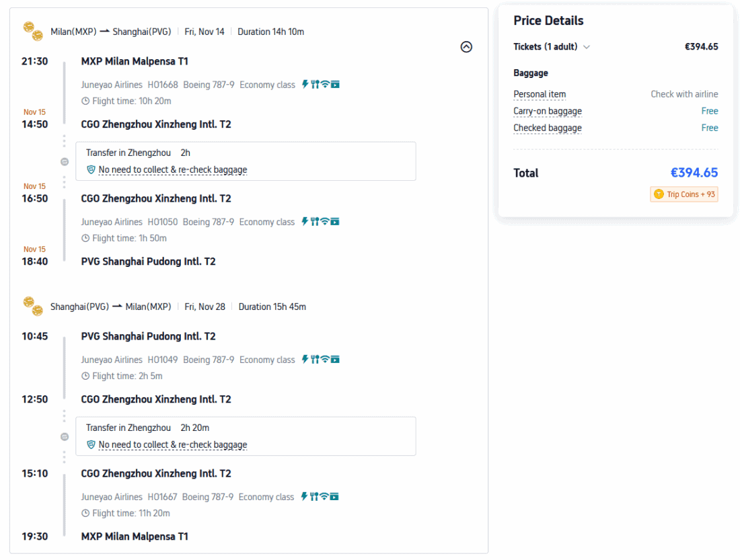Open the Personal item baggage info
Image resolution: width=740 pixels, height=560 pixels.
tap(540, 94)
